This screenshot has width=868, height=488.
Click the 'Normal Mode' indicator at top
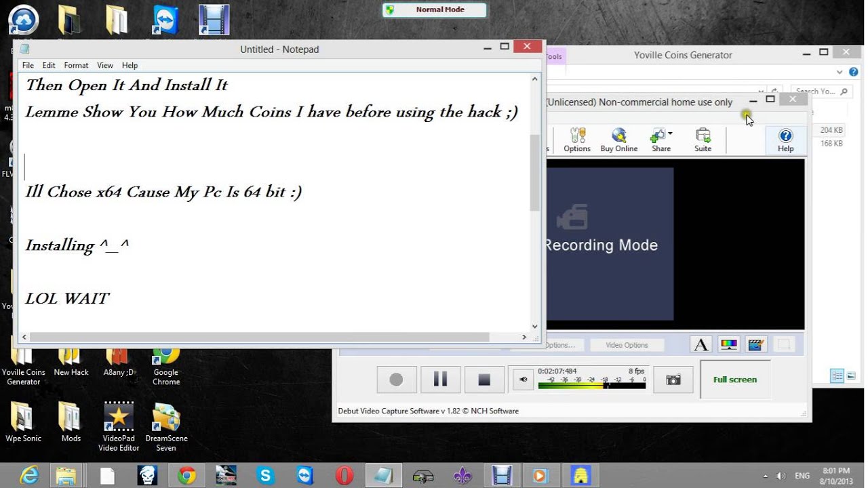(x=434, y=10)
